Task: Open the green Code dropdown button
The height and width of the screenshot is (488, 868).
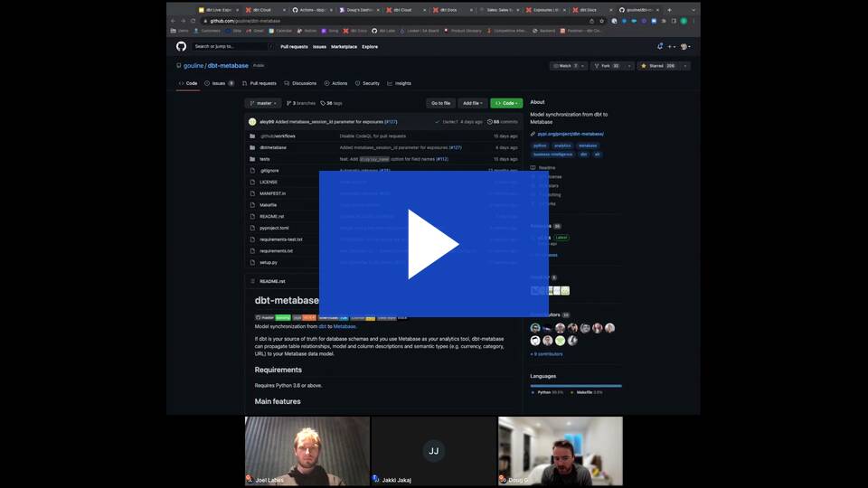Action: (506, 103)
